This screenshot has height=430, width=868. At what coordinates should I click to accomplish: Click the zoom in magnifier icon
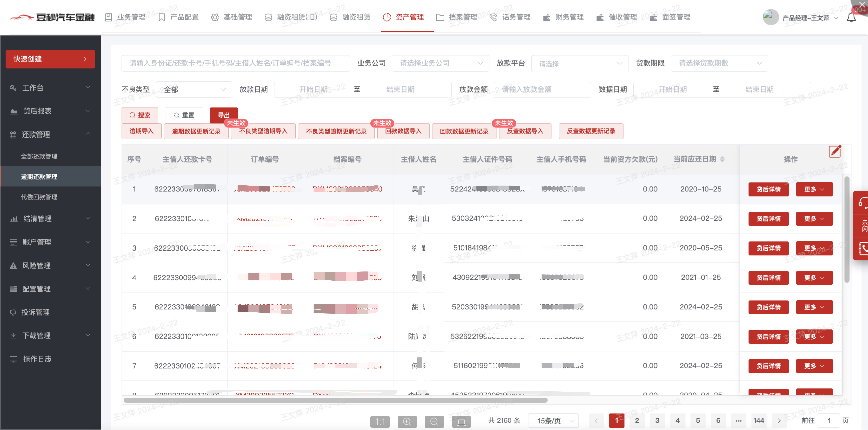[407, 421]
